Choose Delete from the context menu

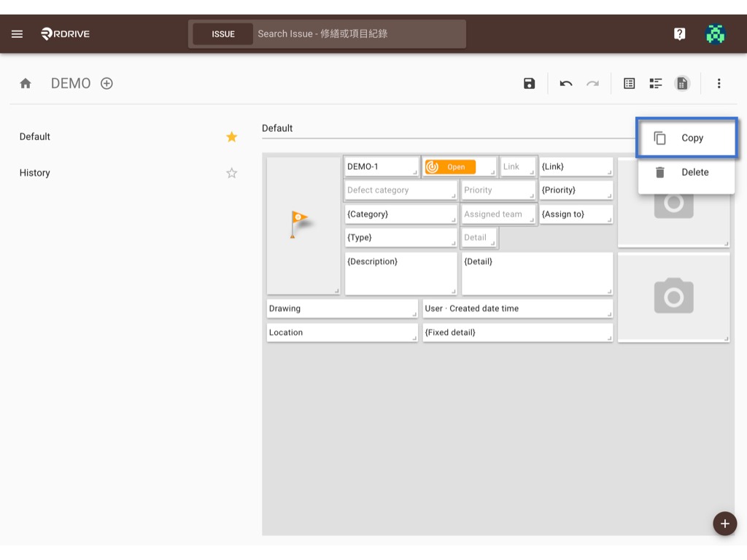(x=686, y=172)
